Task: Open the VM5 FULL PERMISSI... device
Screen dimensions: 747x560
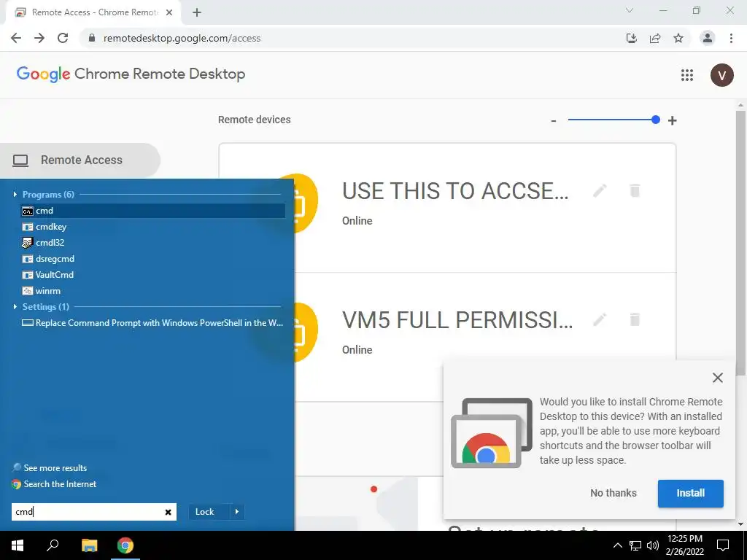Action: (x=457, y=320)
